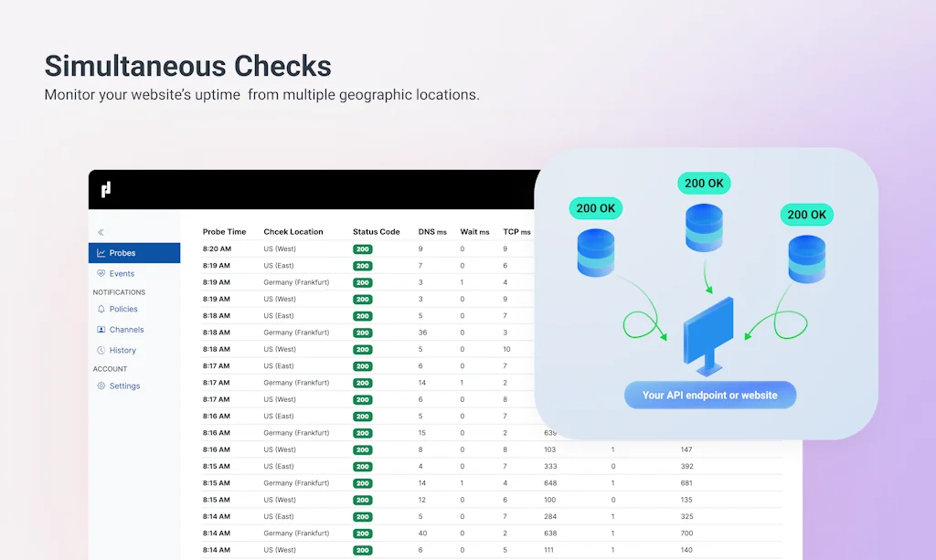
Task: Open the History menu item label
Action: (122, 350)
